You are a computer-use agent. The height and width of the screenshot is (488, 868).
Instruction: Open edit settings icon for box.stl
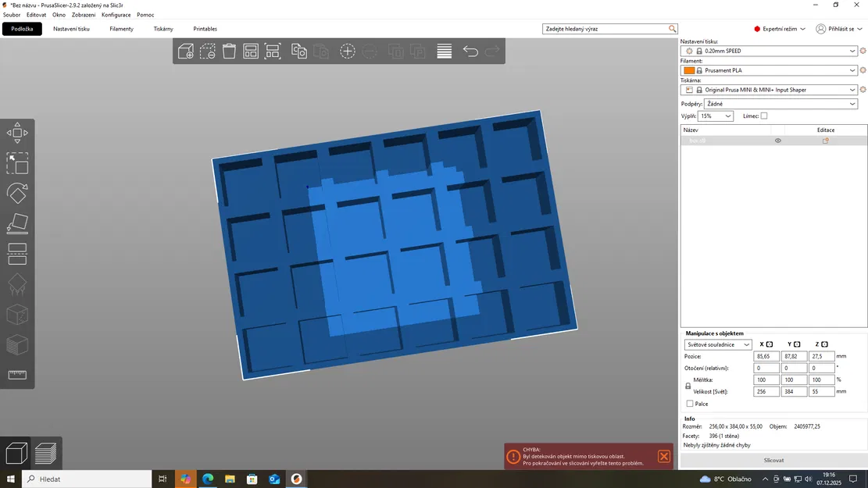pyautogui.click(x=825, y=141)
